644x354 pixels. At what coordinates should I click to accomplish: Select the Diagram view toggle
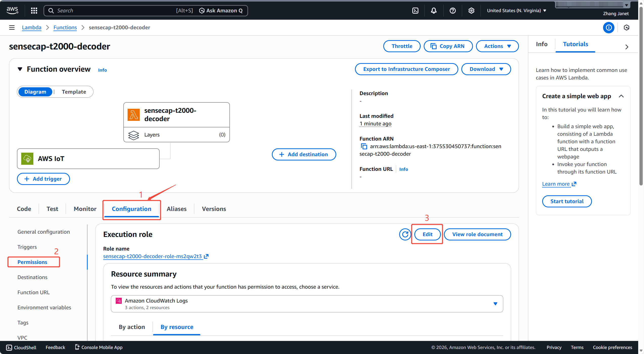pos(35,92)
